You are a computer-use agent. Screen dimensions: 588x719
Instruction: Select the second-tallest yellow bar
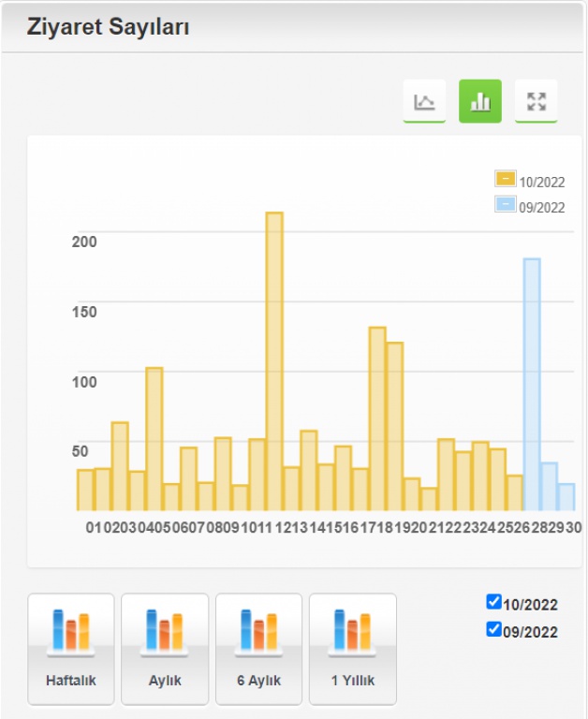(377, 418)
